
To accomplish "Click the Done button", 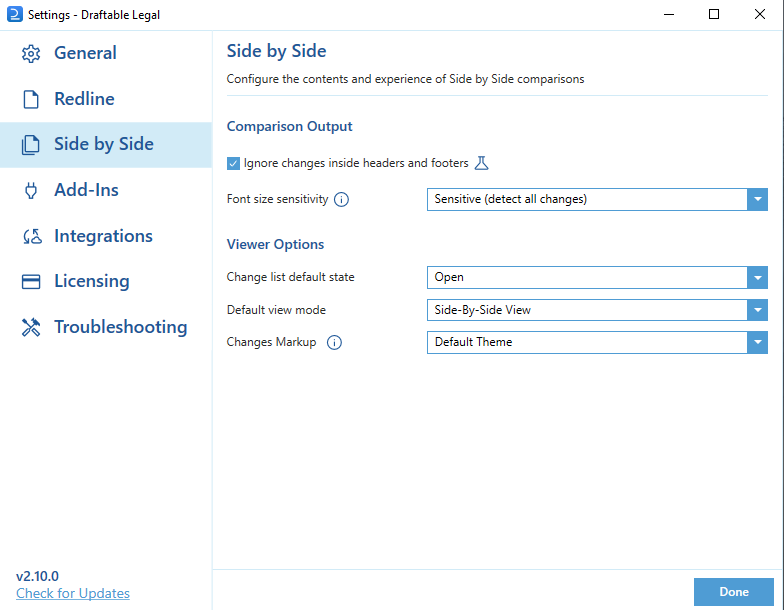I will 734,592.
